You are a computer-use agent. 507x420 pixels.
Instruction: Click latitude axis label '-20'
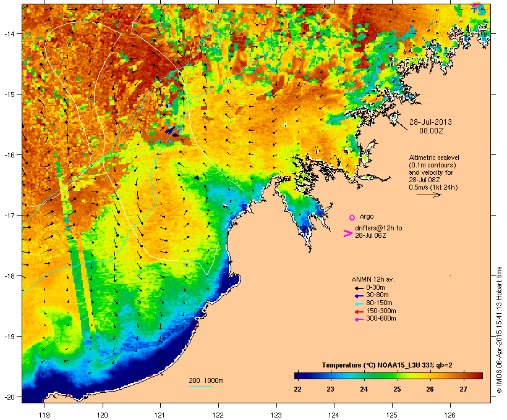tap(9, 397)
